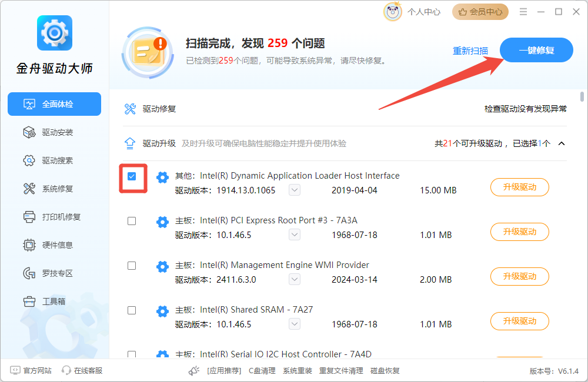Open version dropdown for 2411.6.3.0
This screenshot has width=588, height=382.
(x=295, y=279)
